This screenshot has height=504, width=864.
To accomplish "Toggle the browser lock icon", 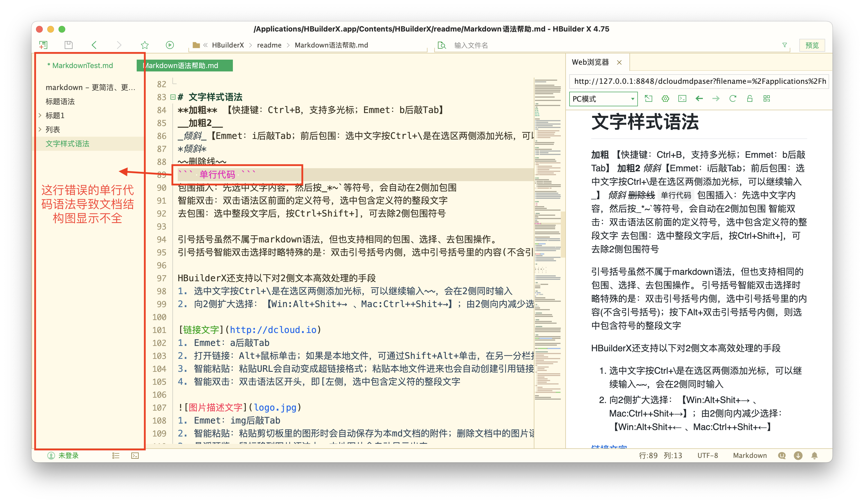I will 750,99.
